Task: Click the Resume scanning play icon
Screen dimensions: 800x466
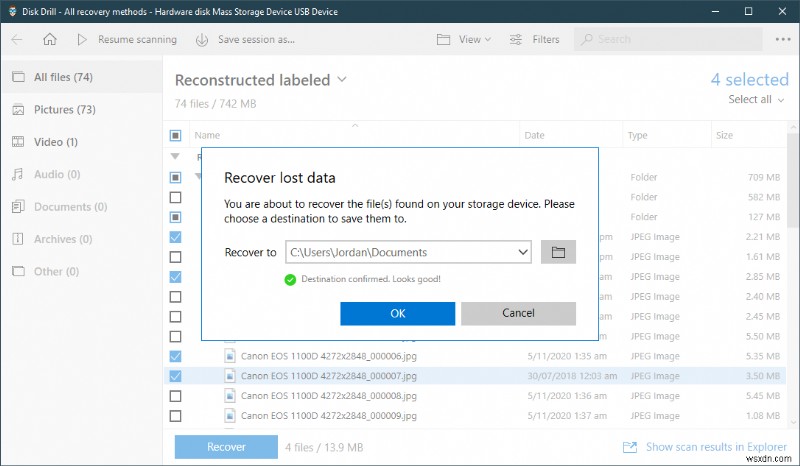Action: 82,40
